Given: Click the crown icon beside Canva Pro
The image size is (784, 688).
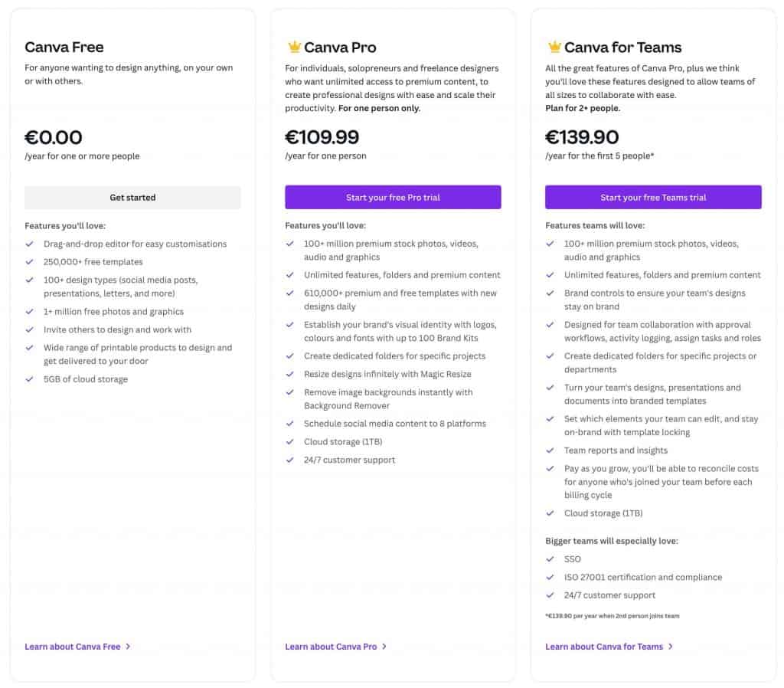Looking at the screenshot, I should coord(294,46).
